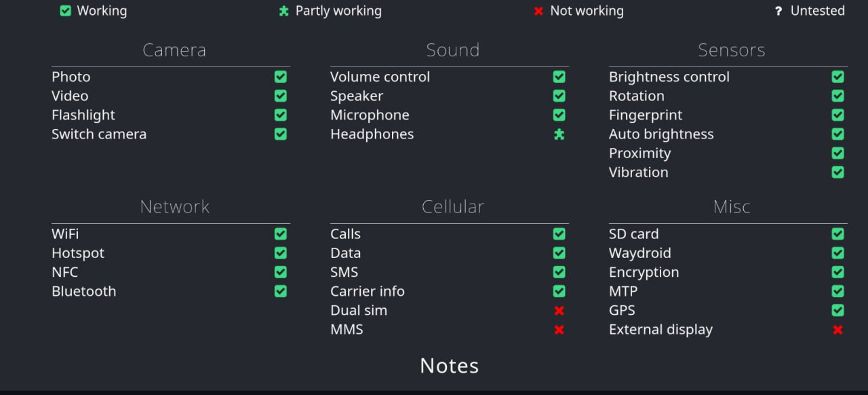The image size is (868, 395).
Task: Click the red X beside External display
Action: pos(837,330)
